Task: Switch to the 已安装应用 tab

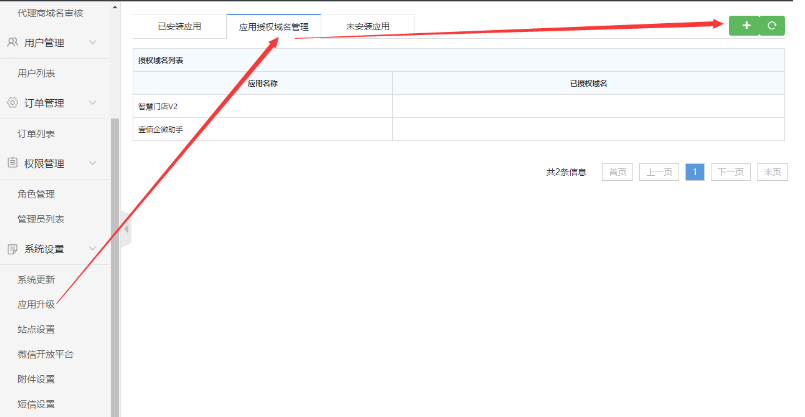Action: pos(180,26)
